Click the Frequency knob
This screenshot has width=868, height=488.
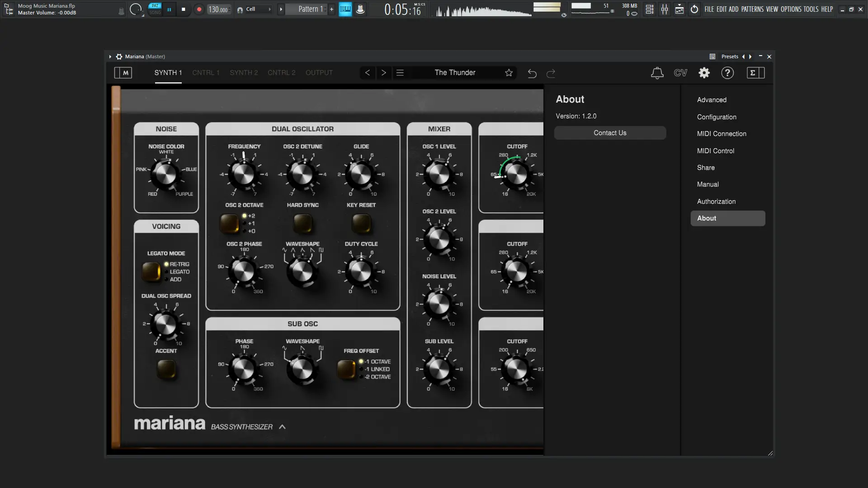click(244, 174)
